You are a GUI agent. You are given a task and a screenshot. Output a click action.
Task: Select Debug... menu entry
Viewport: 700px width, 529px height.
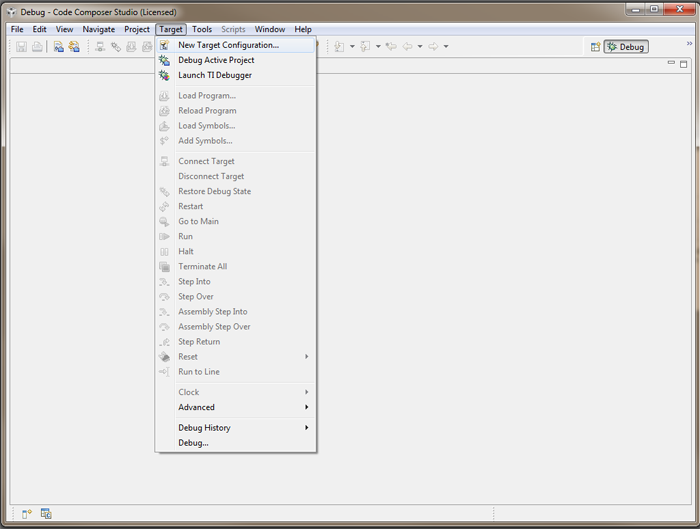tap(193, 442)
